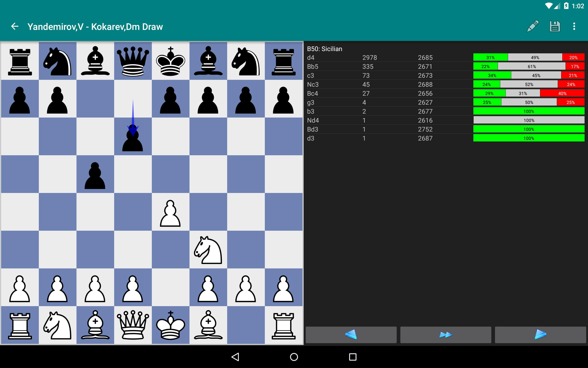
Task: Choose the Bb5 move row
Action: point(446,66)
